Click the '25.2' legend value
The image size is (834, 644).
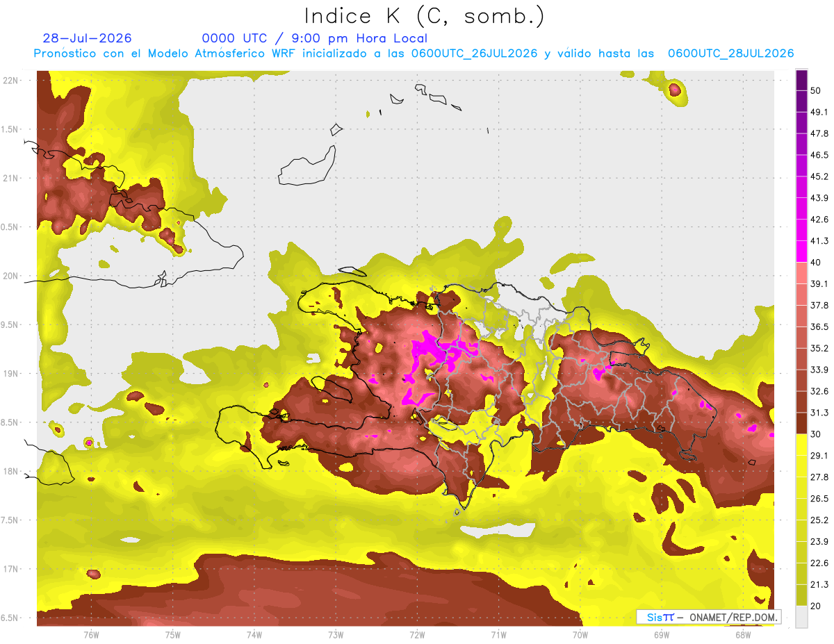click(819, 520)
